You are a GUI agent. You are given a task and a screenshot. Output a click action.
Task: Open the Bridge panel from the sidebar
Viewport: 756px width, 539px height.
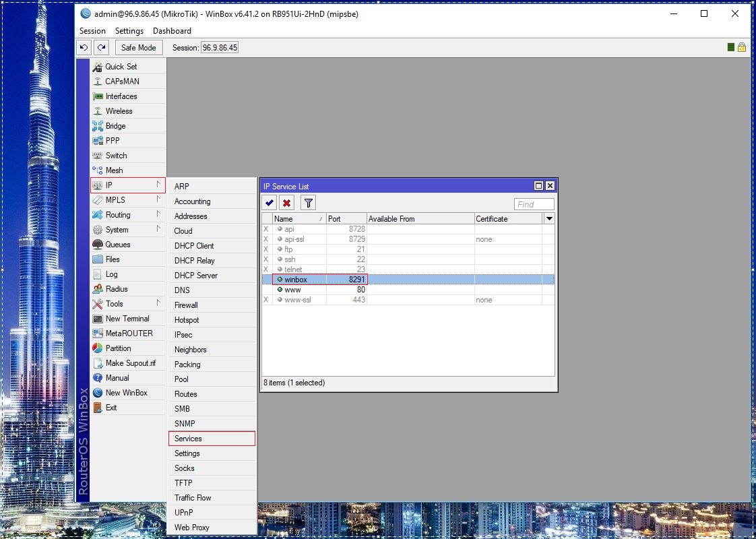(115, 125)
